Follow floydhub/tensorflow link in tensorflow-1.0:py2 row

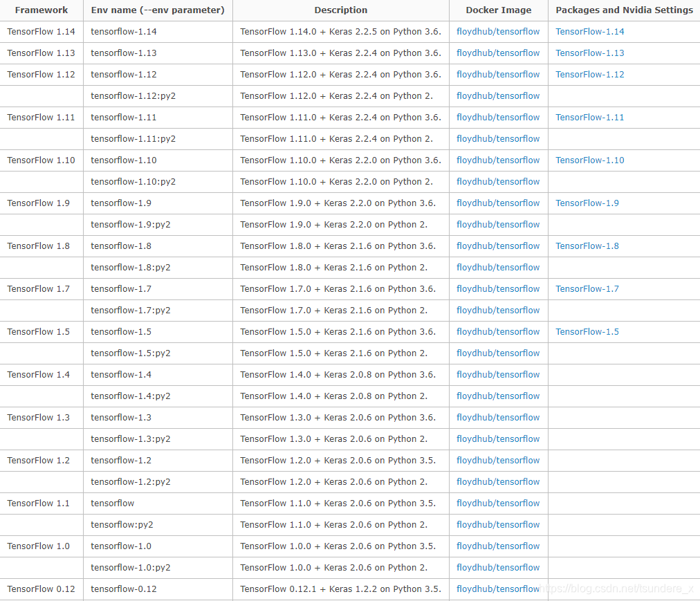click(498, 568)
